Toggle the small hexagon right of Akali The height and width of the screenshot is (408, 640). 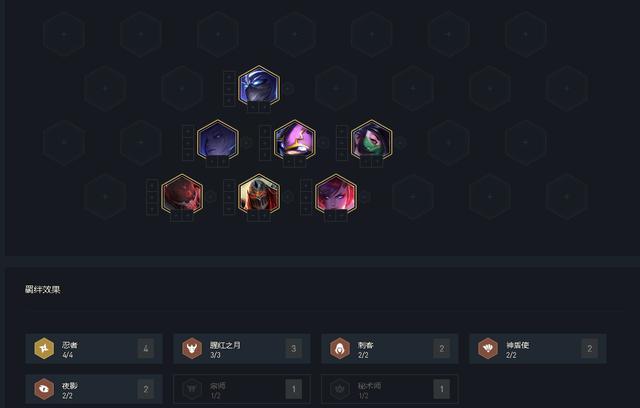[x=401, y=142]
